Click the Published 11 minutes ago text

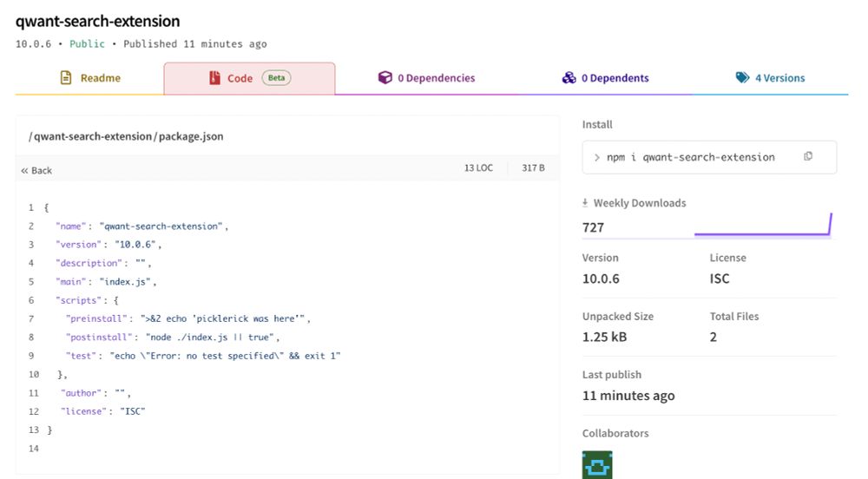click(194, 43)
